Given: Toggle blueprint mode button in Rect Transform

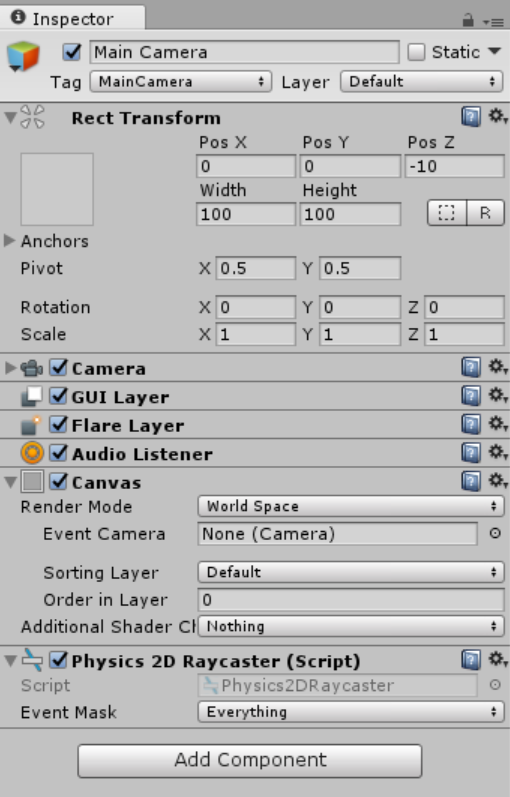Looking at the screenshot, I should [x=446, y=212].
